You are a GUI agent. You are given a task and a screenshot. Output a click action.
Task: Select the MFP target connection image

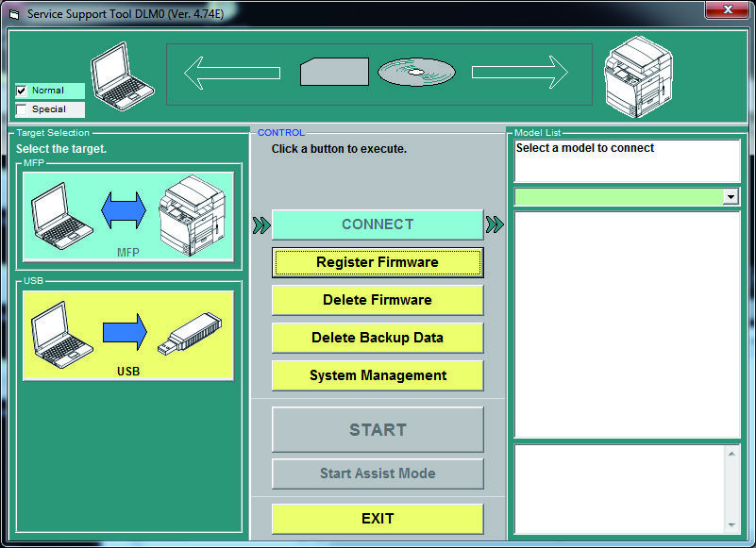tap(128, 216)
